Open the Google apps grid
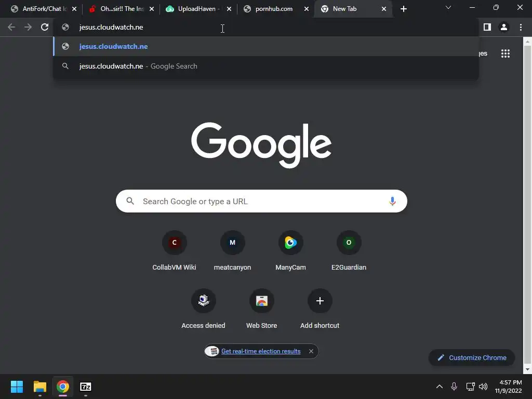This screenshot has width=532, height=399. coord(506,54)
